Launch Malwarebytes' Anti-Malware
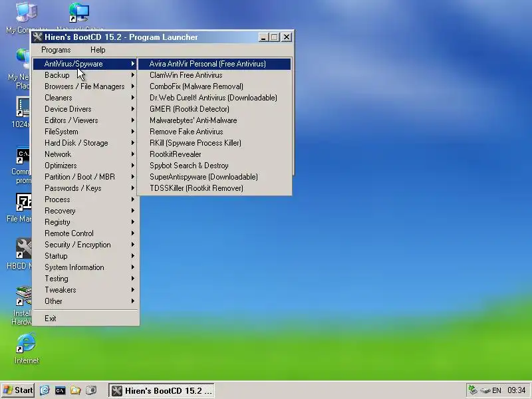The width and height of the screenshot is (532, 399). 214,120
